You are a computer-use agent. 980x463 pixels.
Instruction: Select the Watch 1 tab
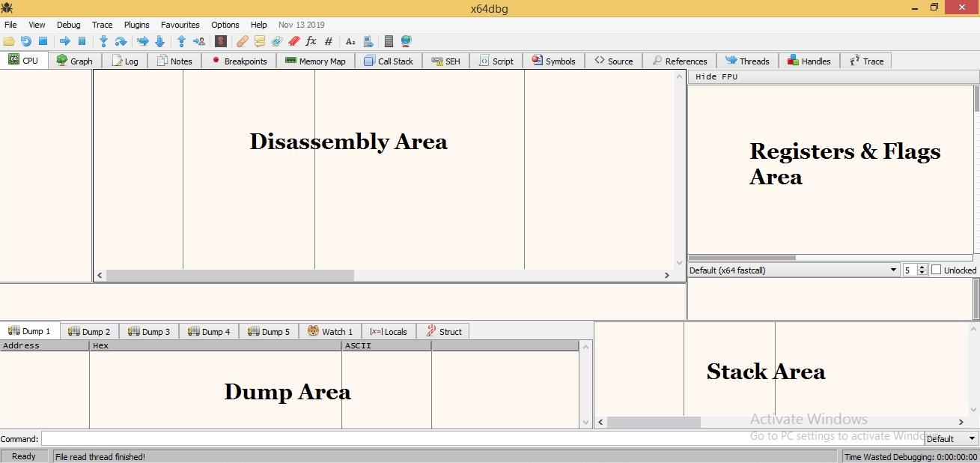click(330, 331)
